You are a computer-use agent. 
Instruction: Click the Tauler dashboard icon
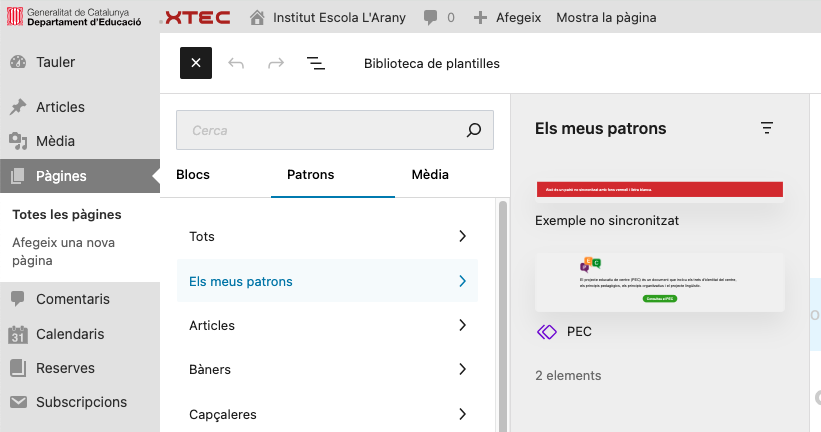18,62
